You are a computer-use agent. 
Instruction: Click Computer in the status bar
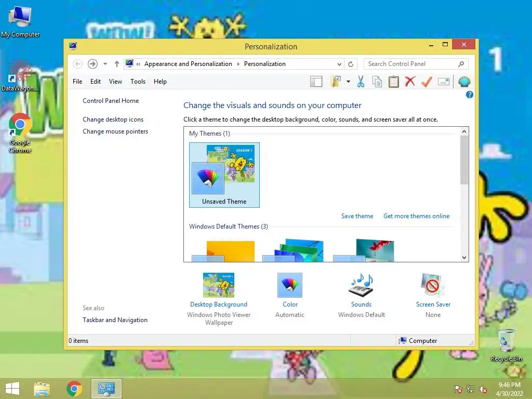click(x=418, y=341)
